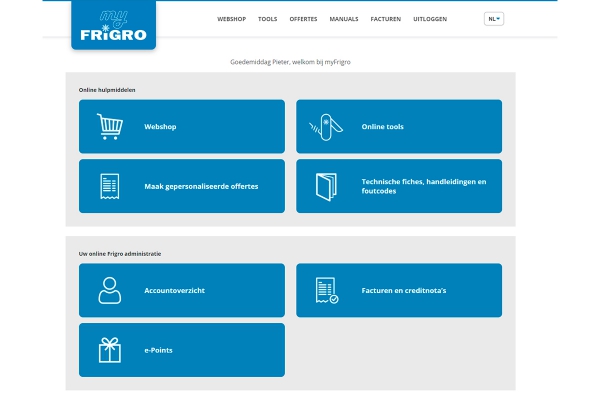
Task: Open OFFERTES in the top navigation
Action: (x=303, y=19)
